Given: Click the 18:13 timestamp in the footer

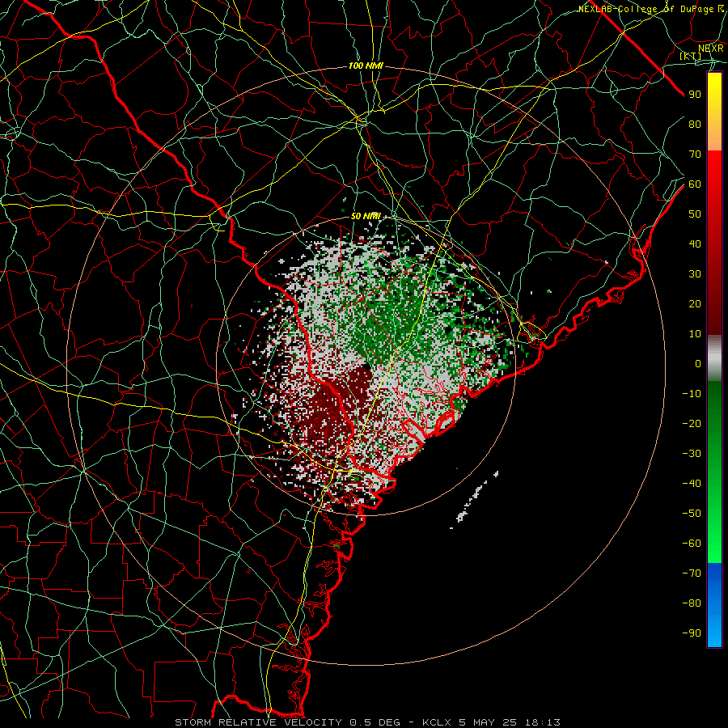Looking at the screenshot, I should [542, 722].
